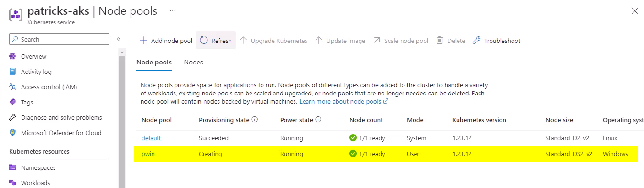Open the Learn more about node pools link
Image resolution: width=644 pixels, height=188 pixels.
(x=344, y=102)
